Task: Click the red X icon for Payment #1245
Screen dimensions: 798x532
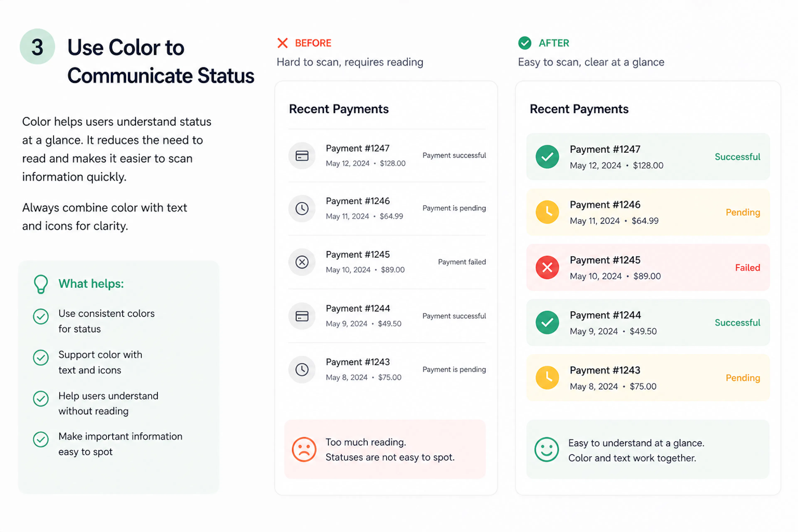Action: tap(547, 267)
